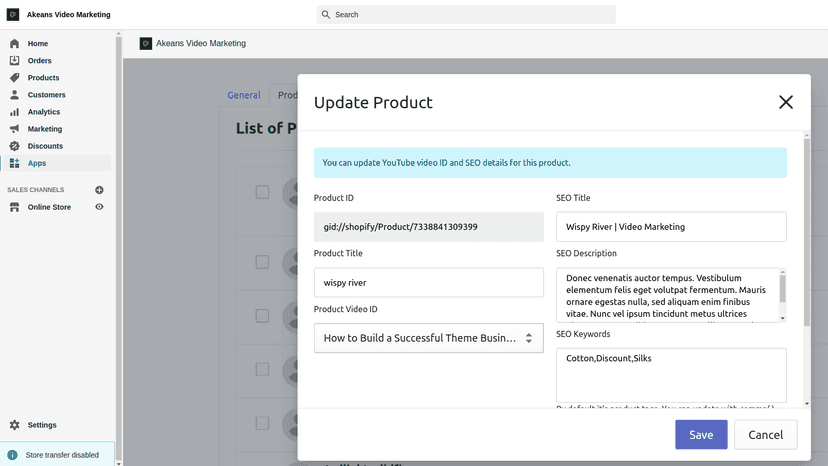Close the Update Product dialog
Screen dimensions: 828x466
pos(786,102)
